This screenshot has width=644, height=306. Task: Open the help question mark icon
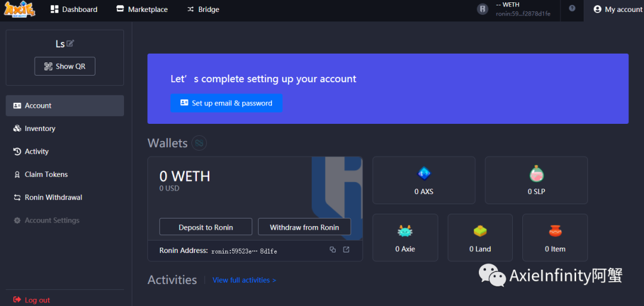click(572, 8)
